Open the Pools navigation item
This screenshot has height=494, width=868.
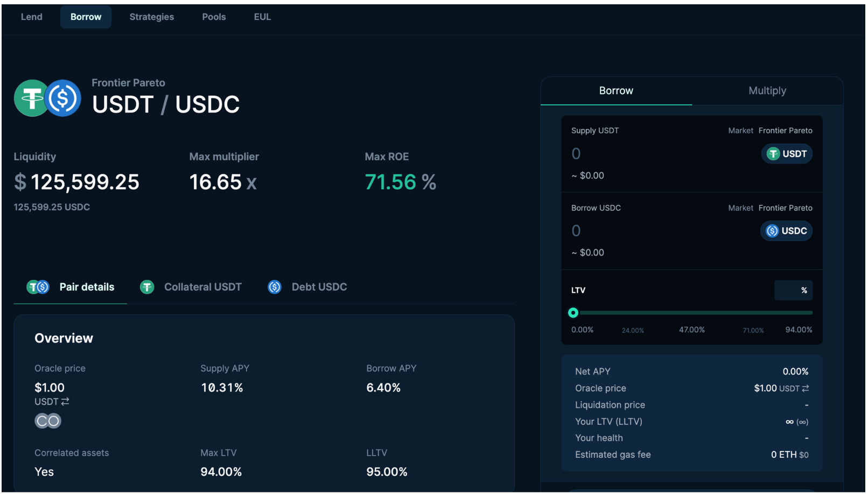(x=214, y=17)
